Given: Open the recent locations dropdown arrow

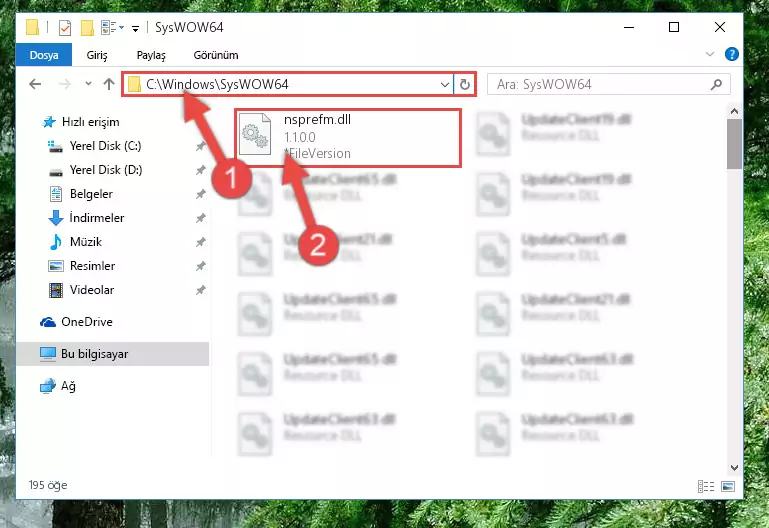Looking at the screenshot, I should pyautogui.click(x=88, y=84).
